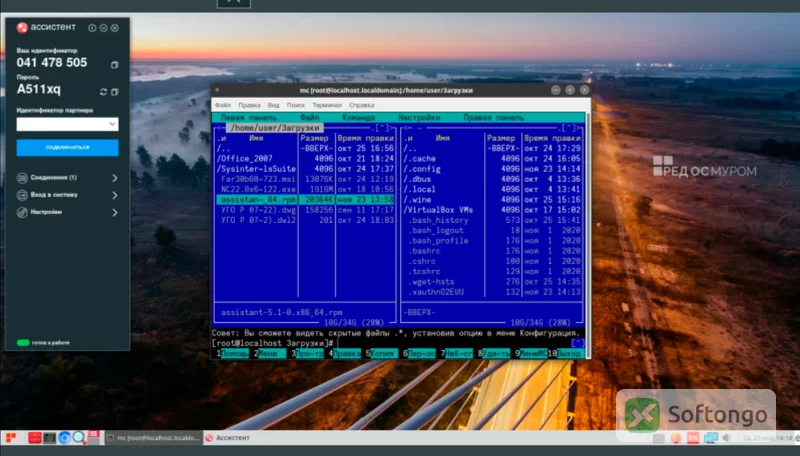The height and width of the screenshot is (456, 800).
Task: Open mc Команда menu
Action: pos(359,117)
